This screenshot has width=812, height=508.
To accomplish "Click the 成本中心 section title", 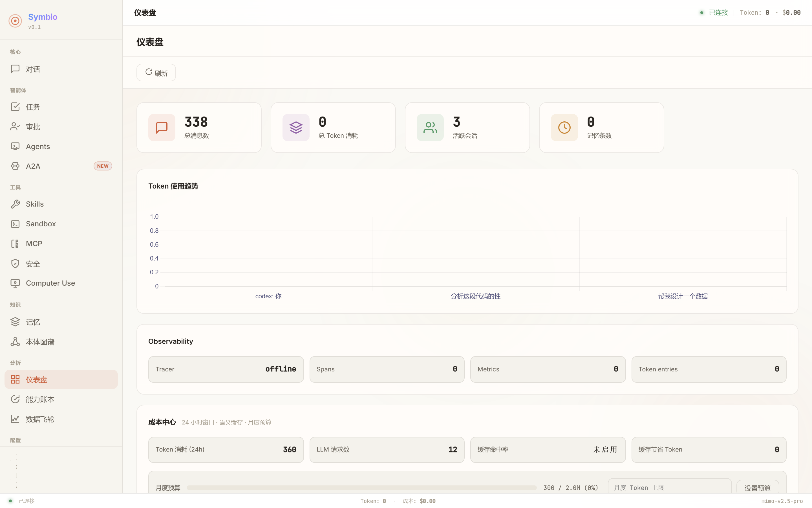I will pyautogui.click(x=162, y=422).
